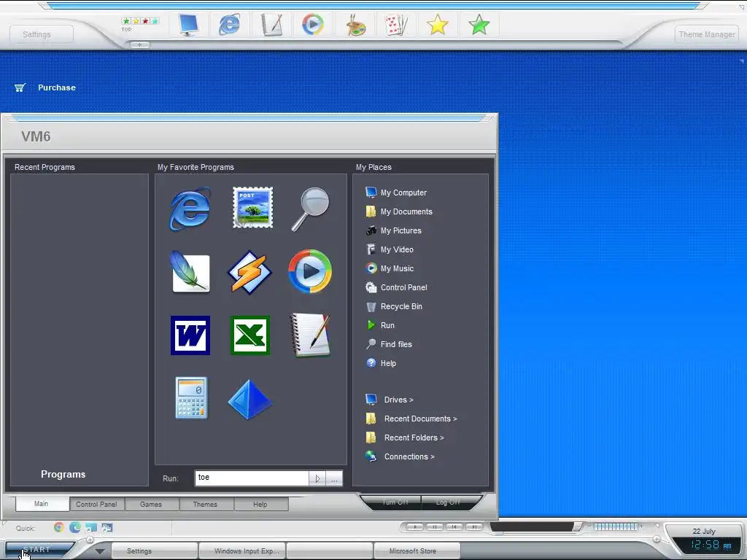Viewport: 747px width, 560px height.
Task: Adjust the volume slider in taskbar
Action: click(616, 526)
